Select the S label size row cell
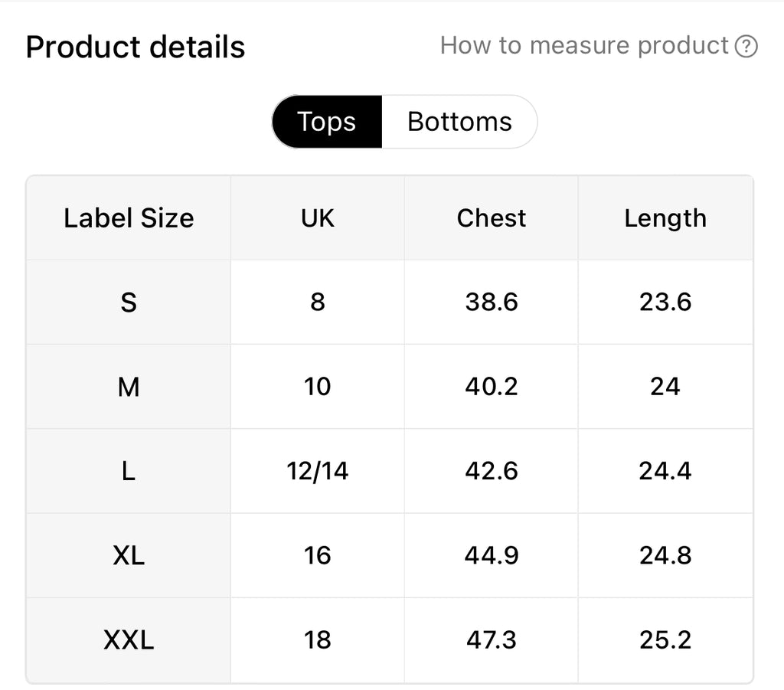This screenshot has width=784, height=690. (129, 302)
